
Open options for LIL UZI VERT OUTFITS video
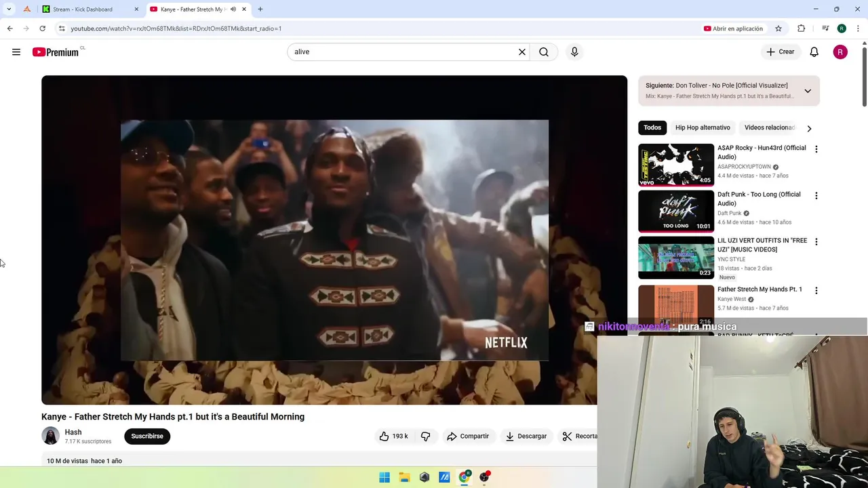click(816, 242)
